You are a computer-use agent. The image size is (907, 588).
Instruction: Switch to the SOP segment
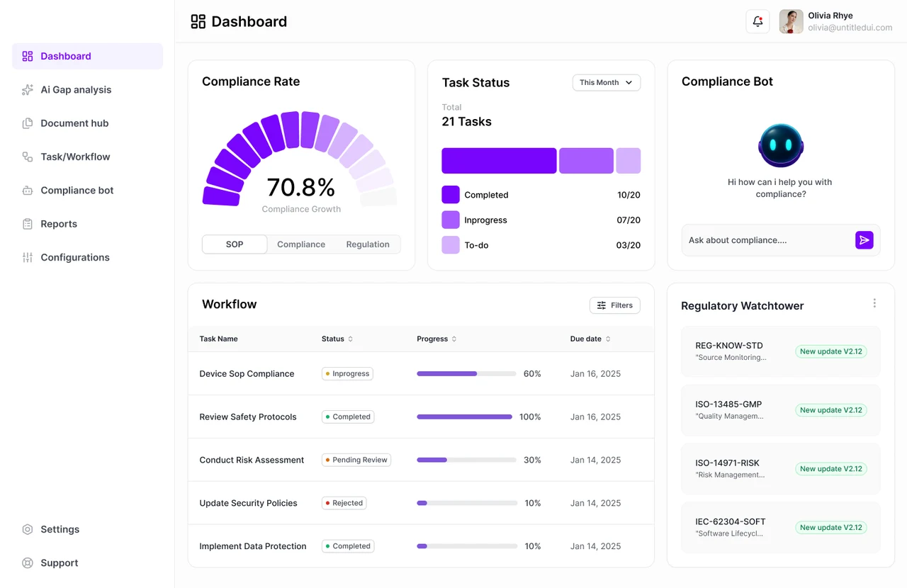235,244
